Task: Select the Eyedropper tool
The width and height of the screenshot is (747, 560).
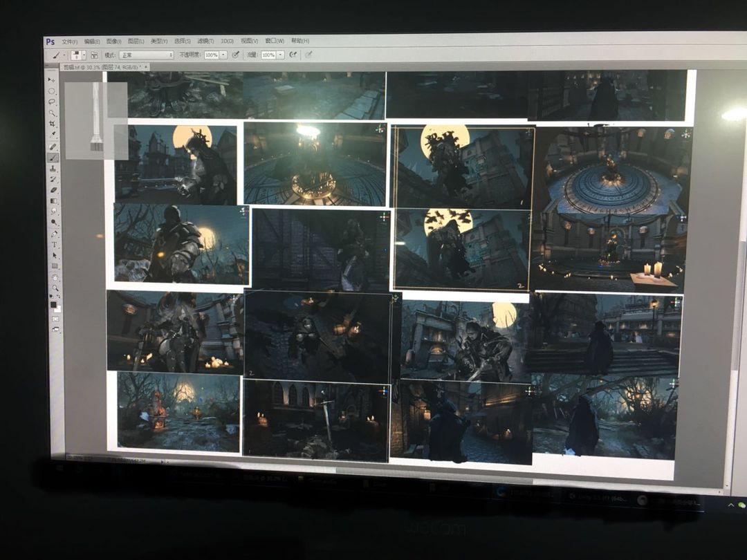Action: coord(53,134)
